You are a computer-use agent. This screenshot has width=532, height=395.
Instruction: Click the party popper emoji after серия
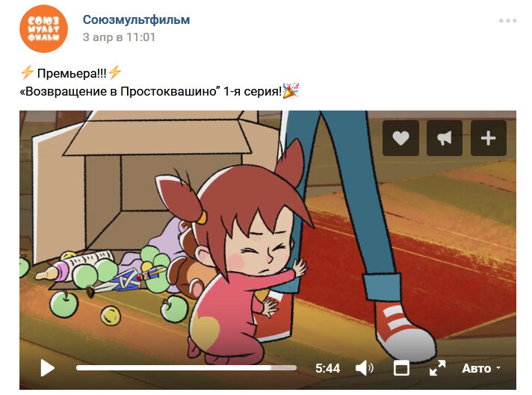291,90
